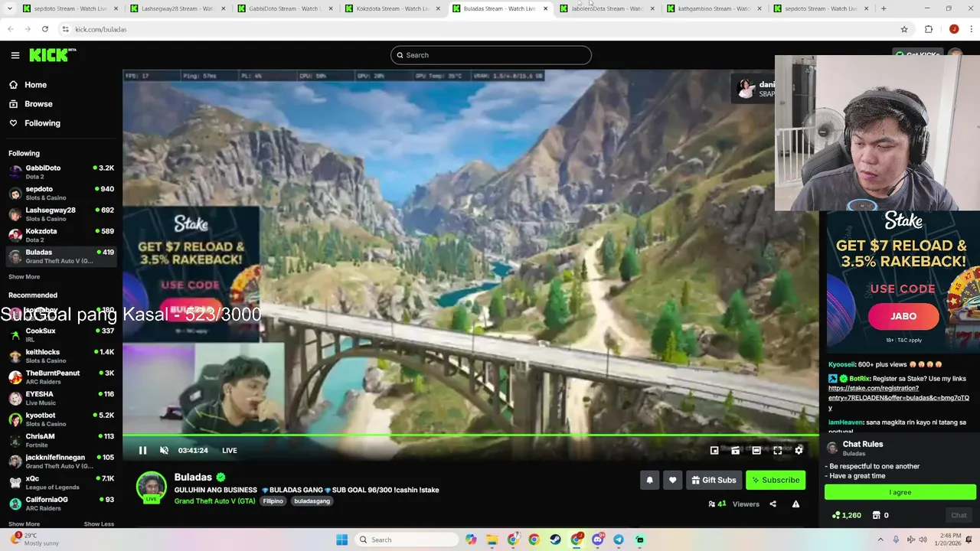Open File Explorer from the taskbar
Viewport: 980px width, 551px height.
(492, 540)
